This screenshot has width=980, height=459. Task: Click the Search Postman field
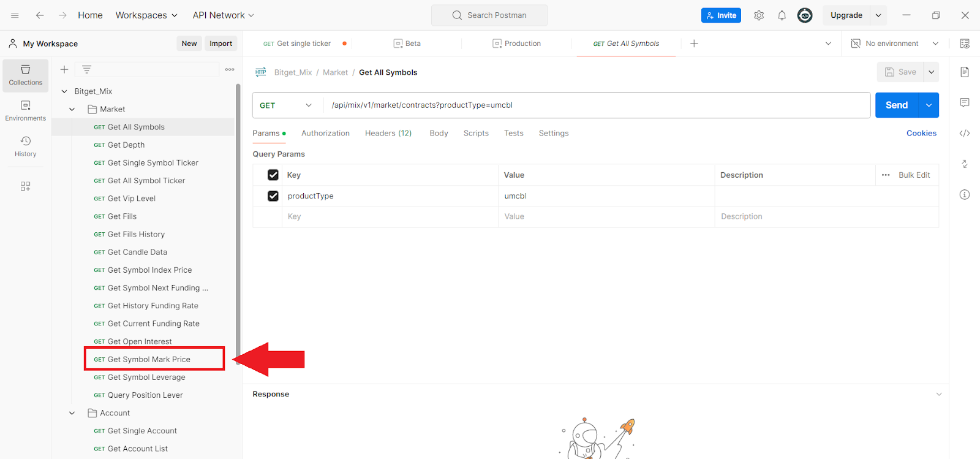[489, 15]
